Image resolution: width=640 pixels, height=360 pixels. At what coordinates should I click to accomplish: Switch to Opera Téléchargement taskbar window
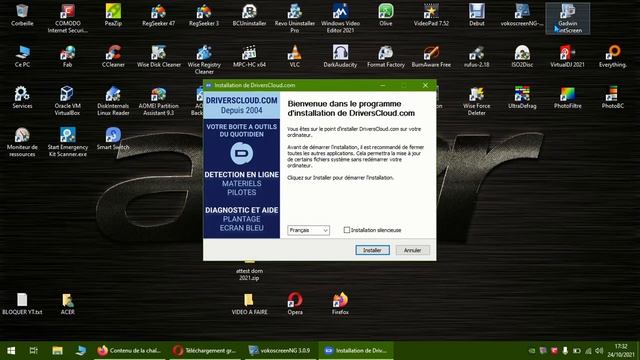pos(206,351)
